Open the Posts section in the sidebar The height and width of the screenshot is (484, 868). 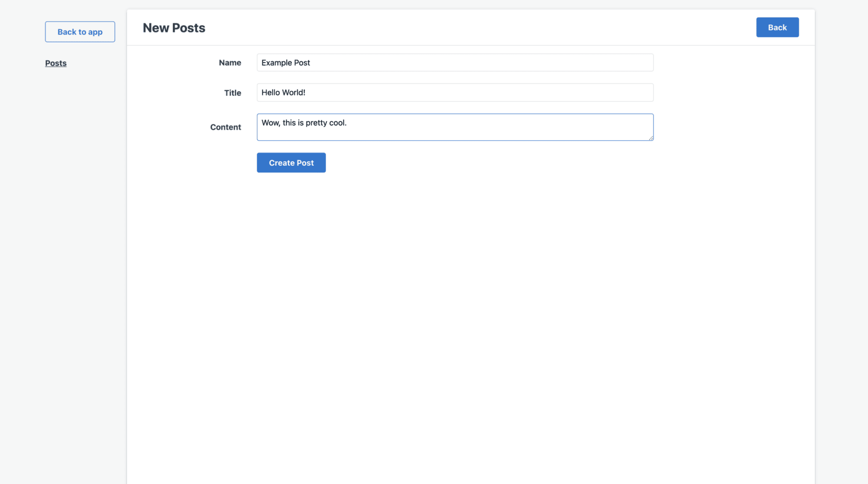[x=56, y=63]
